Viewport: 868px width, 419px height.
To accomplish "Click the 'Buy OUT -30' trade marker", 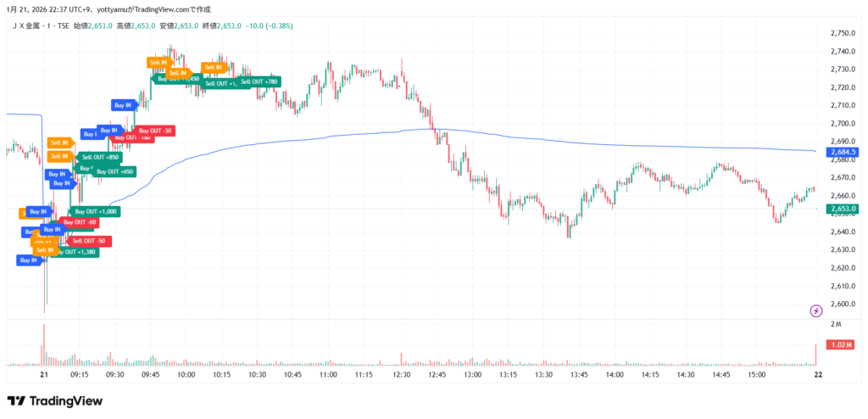I will pos(154,131).
